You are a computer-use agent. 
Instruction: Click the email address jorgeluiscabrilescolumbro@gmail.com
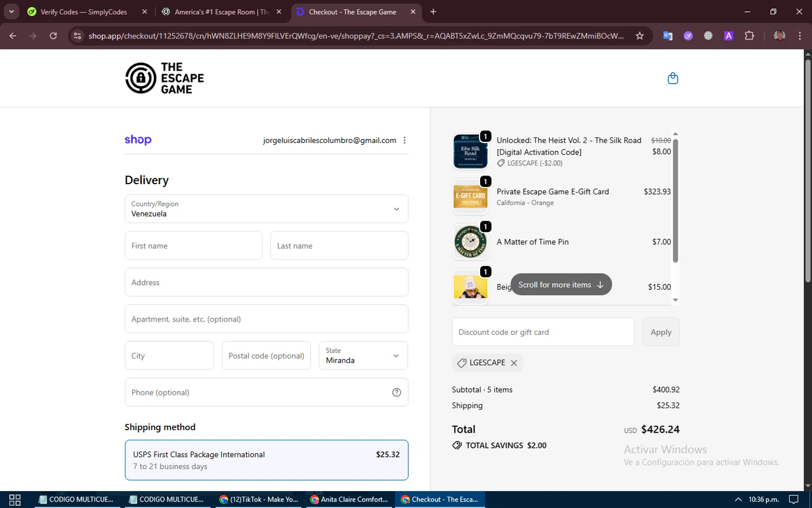(x=330, y=140)
